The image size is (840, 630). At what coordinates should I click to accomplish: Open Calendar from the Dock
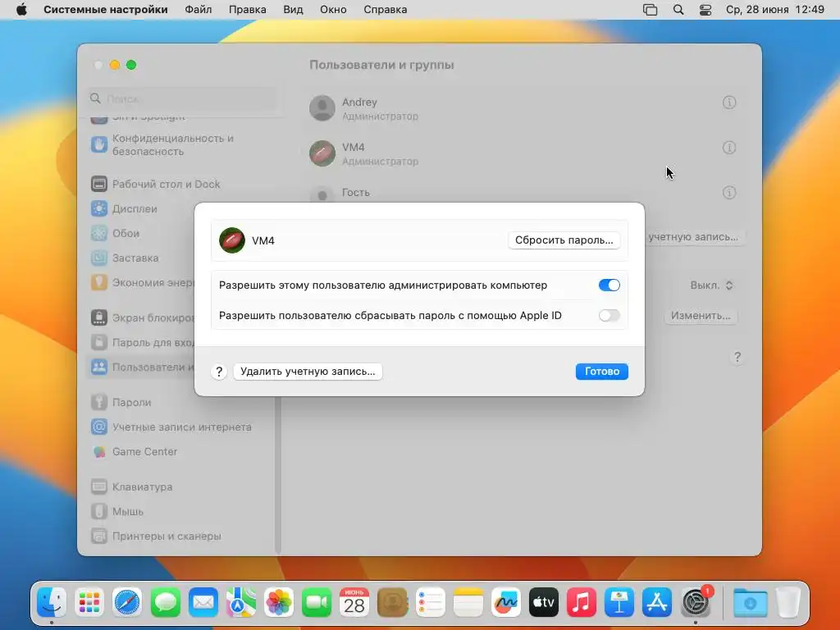point(354,602)
